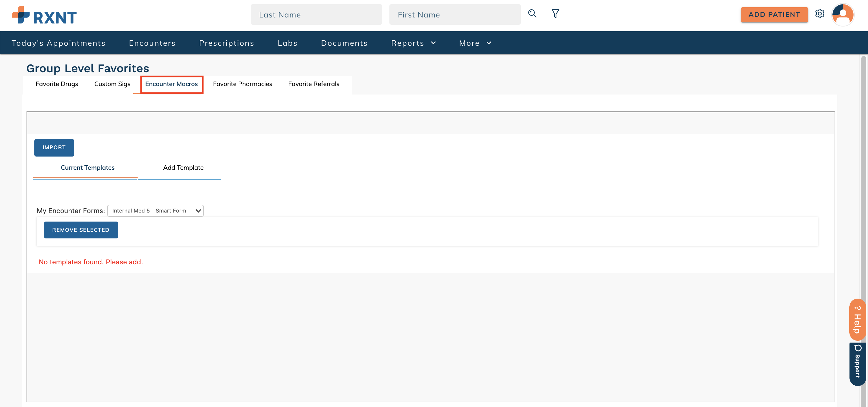Click the search magnifier icon

(x=532, y=14)
